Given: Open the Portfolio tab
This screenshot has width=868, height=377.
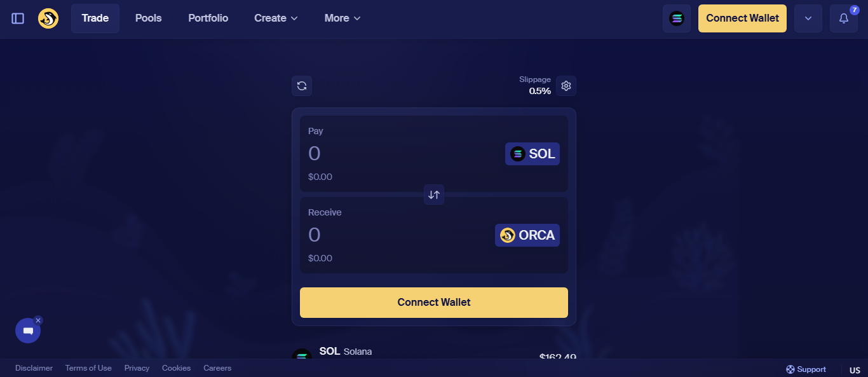Looking at the screenshot, I should [x=208, y=18].
